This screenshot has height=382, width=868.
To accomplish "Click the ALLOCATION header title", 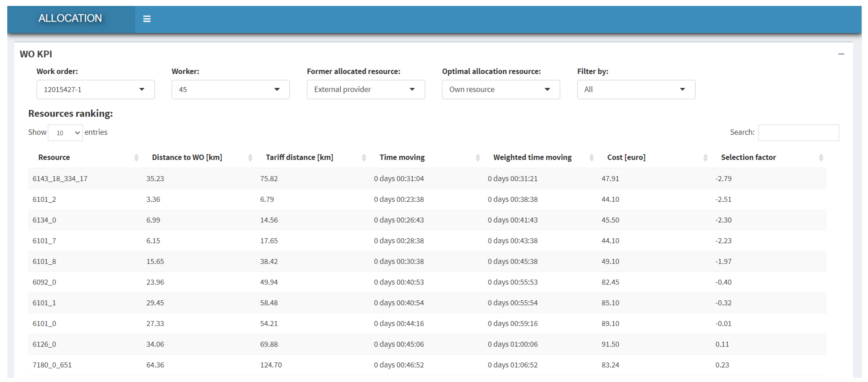I will (x=70, y=18).
